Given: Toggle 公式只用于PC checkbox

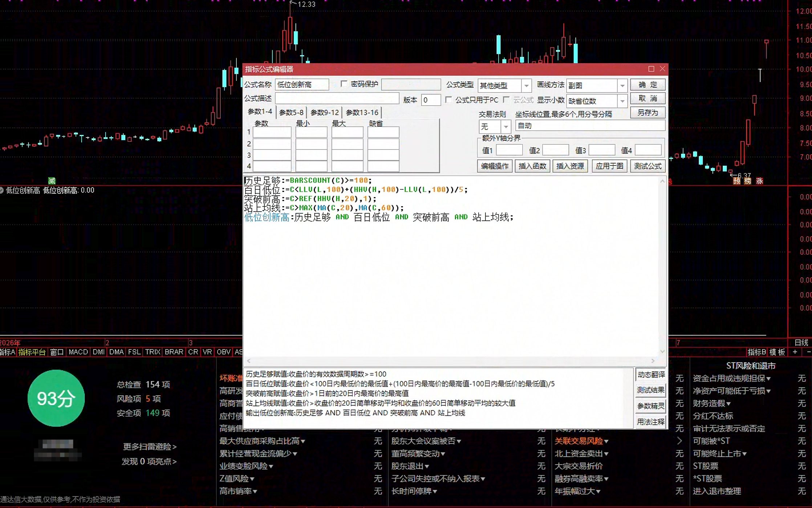Looking at the screenshot, I should coord(449,100).
